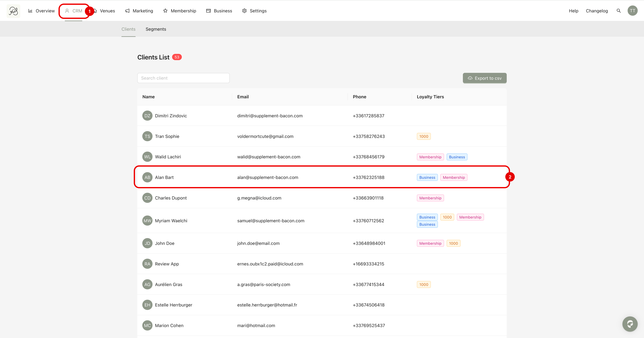
Task: Click the app logo icon
Action: [x=13, y=11]
